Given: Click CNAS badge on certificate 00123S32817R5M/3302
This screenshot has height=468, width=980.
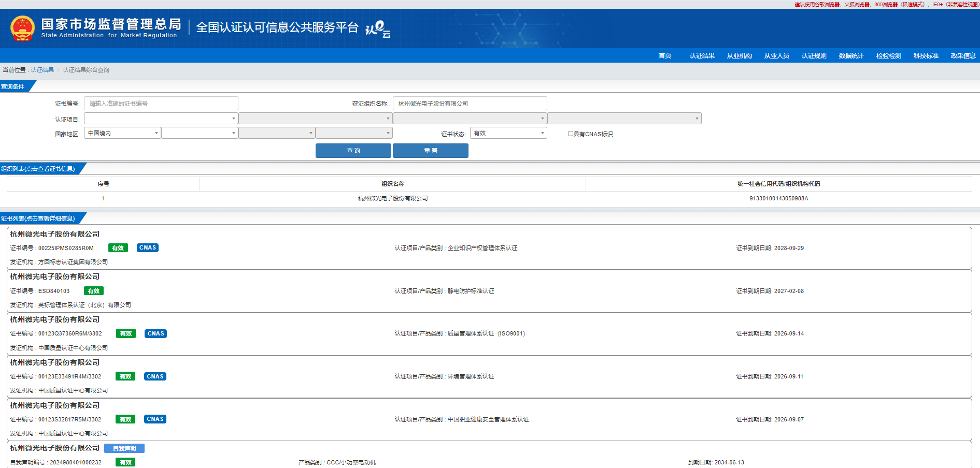Looking at the screenshot, I should click(x=155, y=419).
